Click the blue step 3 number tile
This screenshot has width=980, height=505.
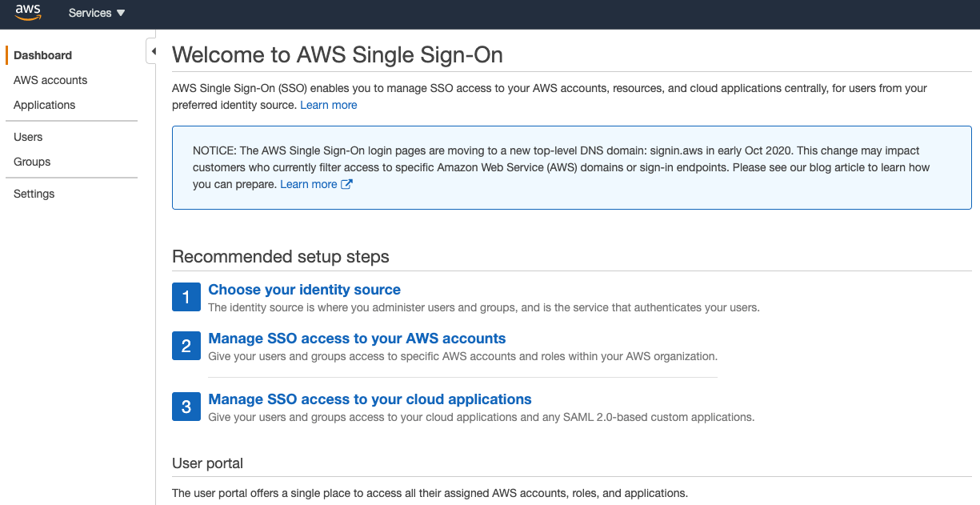pos(186,407)
